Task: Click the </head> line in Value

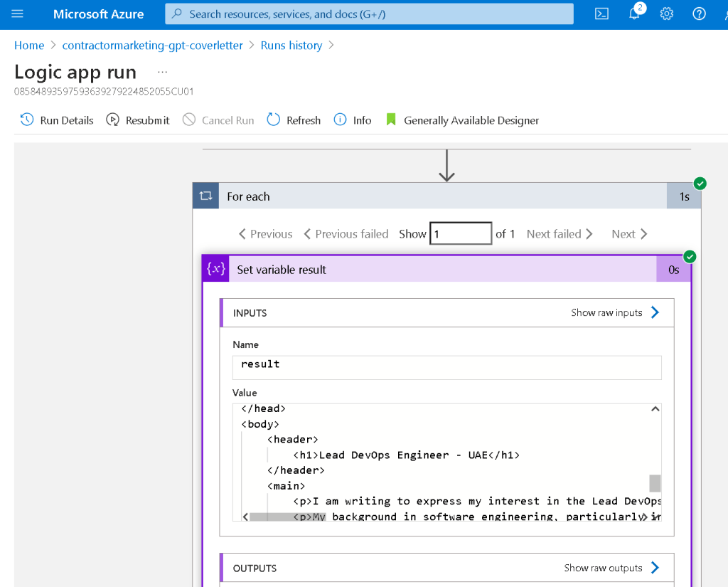Action: tap(263, 408)
